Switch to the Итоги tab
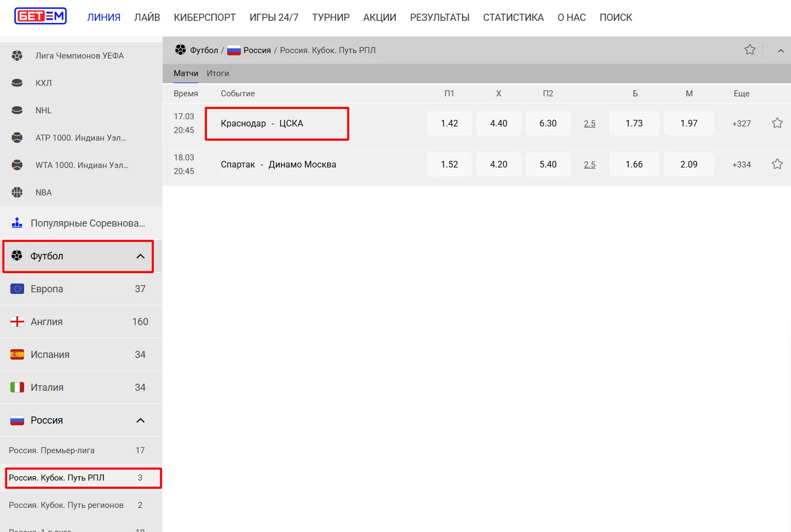This screenshot has width=791, height=532. (218, 73)
